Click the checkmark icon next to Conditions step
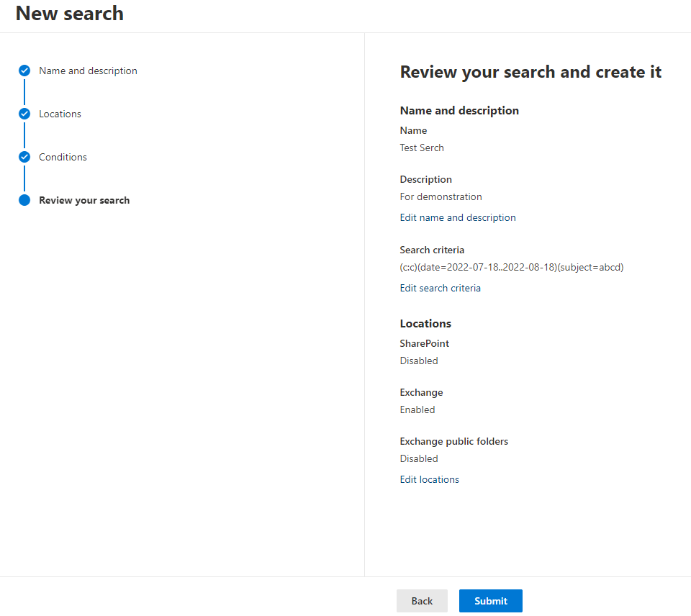Screen dimensions: 691x616 point(24,157)
